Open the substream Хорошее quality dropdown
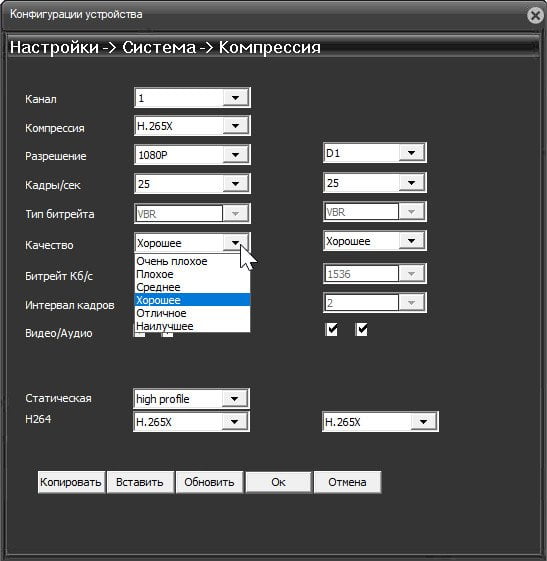Image resolution: width=547 pixels, height=561 pixels. pos(375,241)
